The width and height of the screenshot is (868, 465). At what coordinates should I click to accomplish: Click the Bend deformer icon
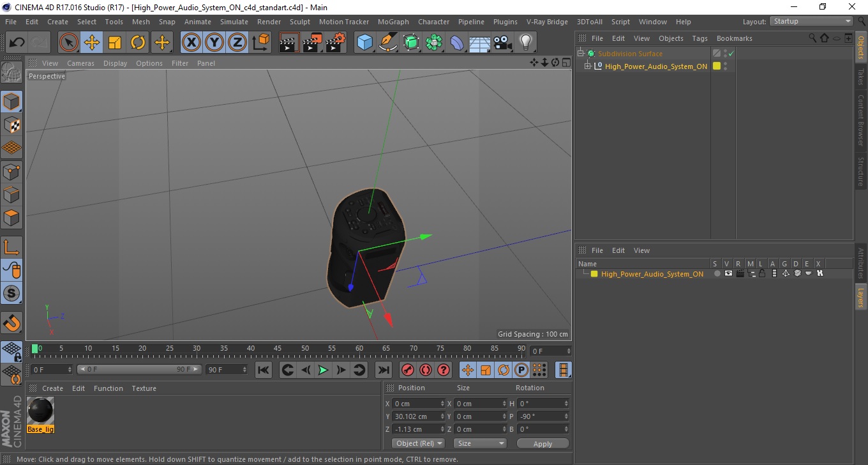tap(457, 43)
